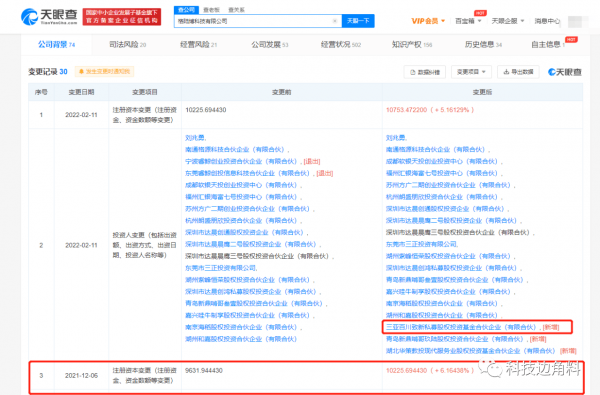600x395 pixels.
Task: Open 东莞市三正投资有限公司 in 变更前 column
Action: pos(220,268)
